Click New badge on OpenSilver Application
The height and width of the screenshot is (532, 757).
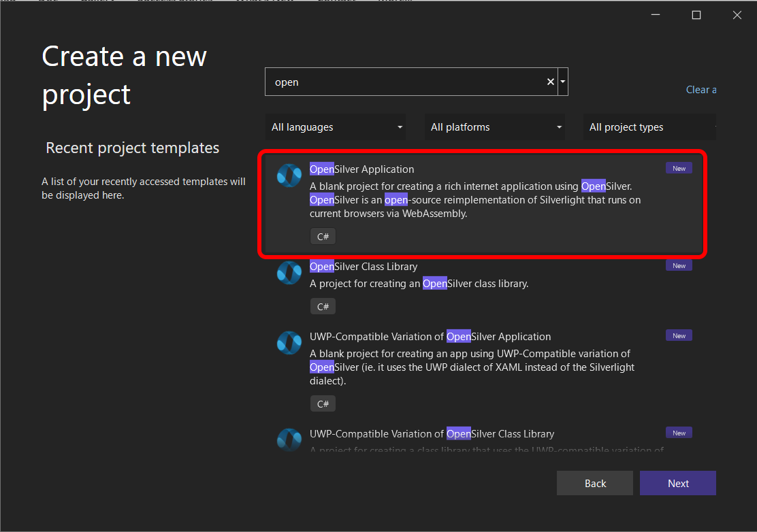pyautogui.click(x=679, y=168)
